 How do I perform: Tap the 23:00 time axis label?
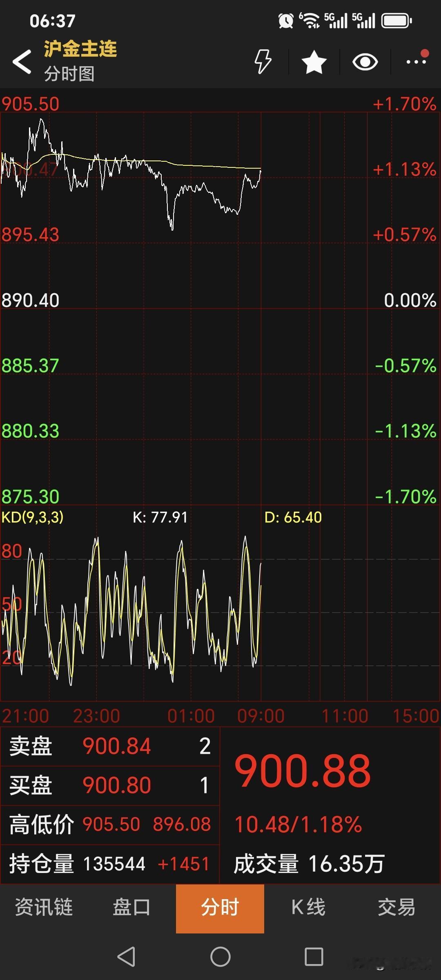coord(97,716)
